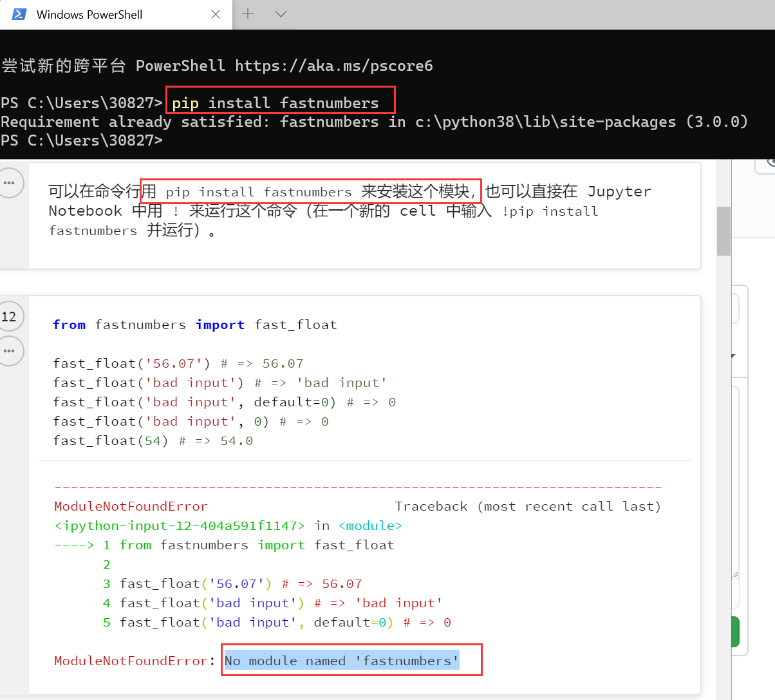
Task: Select the highlighted 'No module named fastnumbers' text
Action: 351,660
